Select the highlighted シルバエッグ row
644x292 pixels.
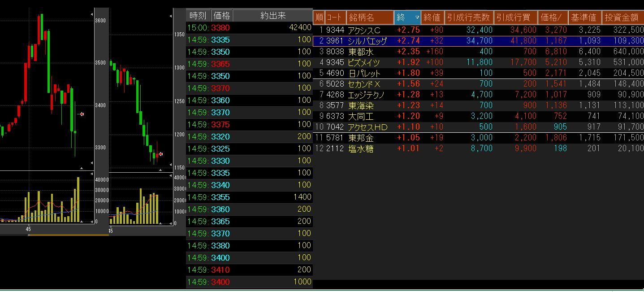click(x=479, y=41)
